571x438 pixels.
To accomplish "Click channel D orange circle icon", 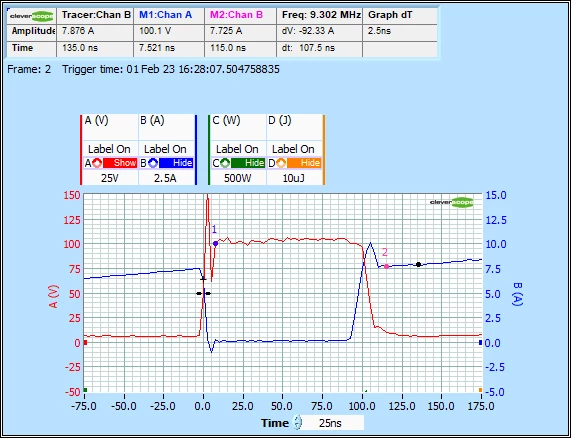I will (x=281, y=163).
